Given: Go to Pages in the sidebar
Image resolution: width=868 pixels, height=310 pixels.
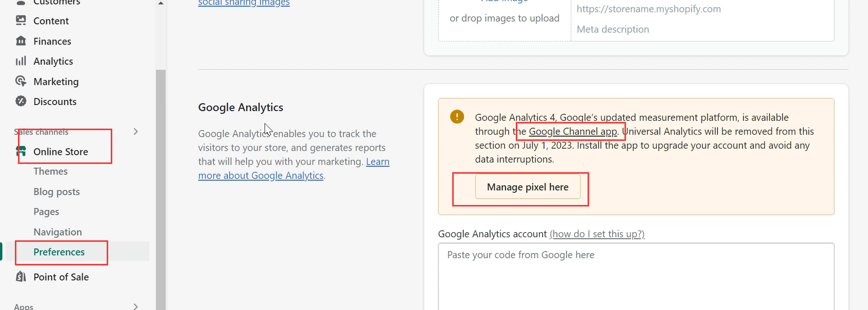Looking at the screenshot, I should pos(46,212).
